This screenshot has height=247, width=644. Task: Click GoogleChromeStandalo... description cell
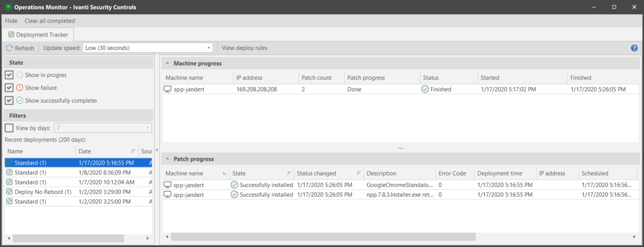400,185
